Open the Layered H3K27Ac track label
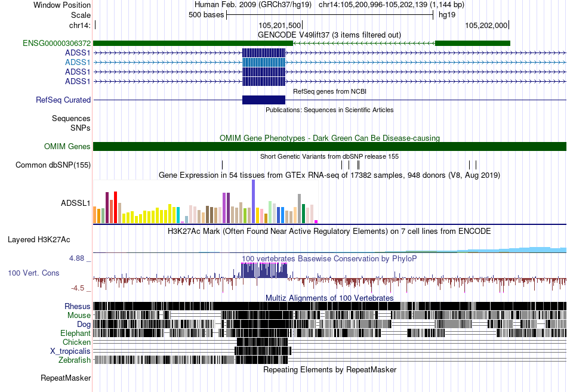The image size is (567, 392). point(39,240)
